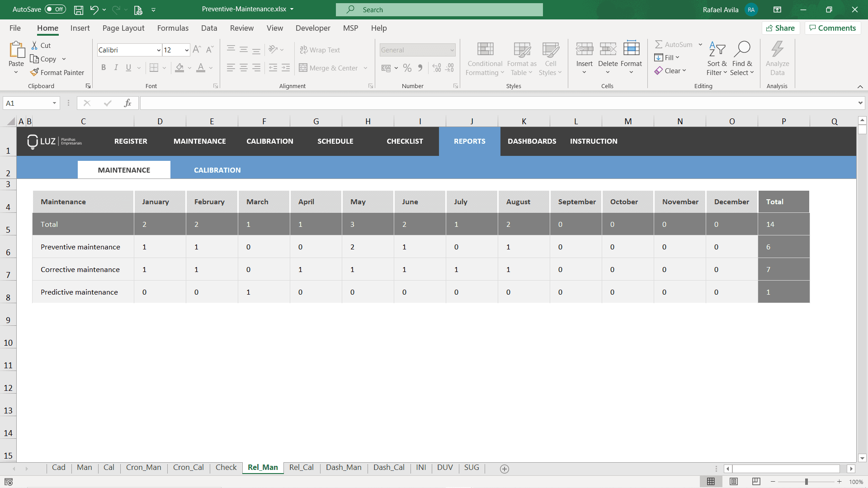868x488 pixels.
Task: Click the Share button
Action: click(x=781, y=28)
